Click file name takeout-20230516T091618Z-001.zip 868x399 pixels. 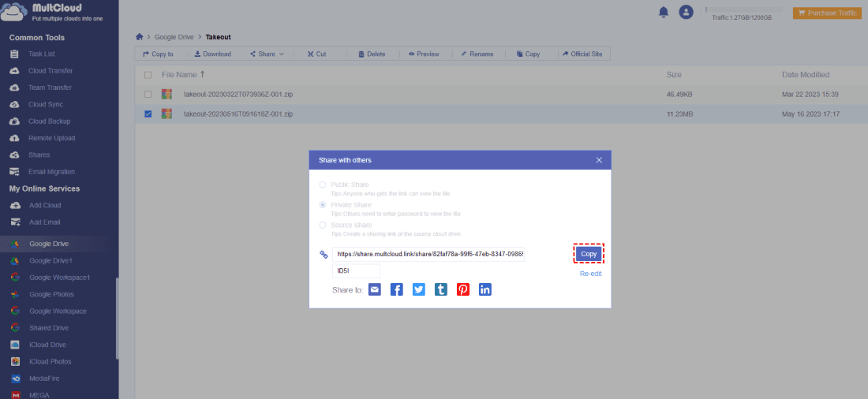(x=238, y=114)
